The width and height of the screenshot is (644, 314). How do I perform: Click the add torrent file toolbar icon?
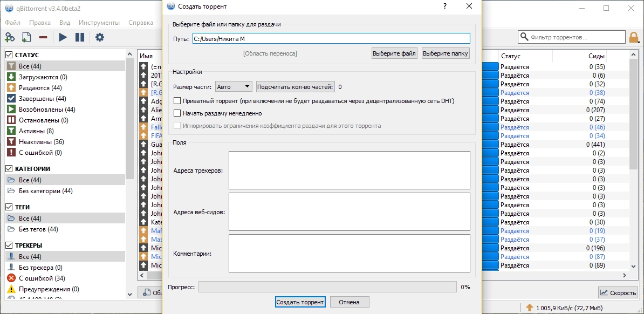coord(26,37)
